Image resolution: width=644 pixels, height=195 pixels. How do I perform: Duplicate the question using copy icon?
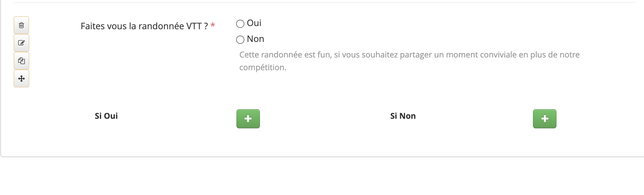click(21, 61)
